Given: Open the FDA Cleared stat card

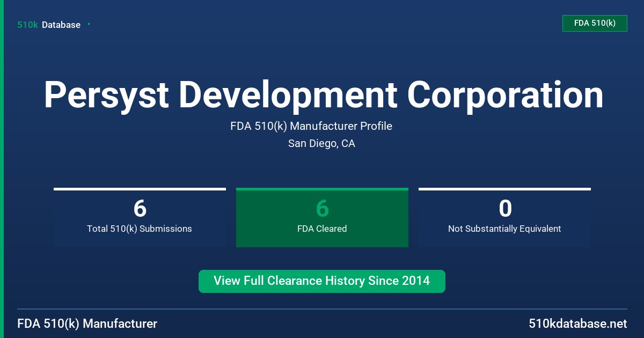Looking at the screenshot, I should [x=322, y=217].
